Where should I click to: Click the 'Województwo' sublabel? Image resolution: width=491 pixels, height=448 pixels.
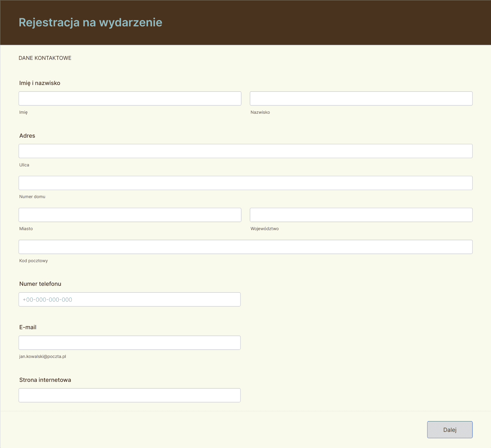point(265,229)
